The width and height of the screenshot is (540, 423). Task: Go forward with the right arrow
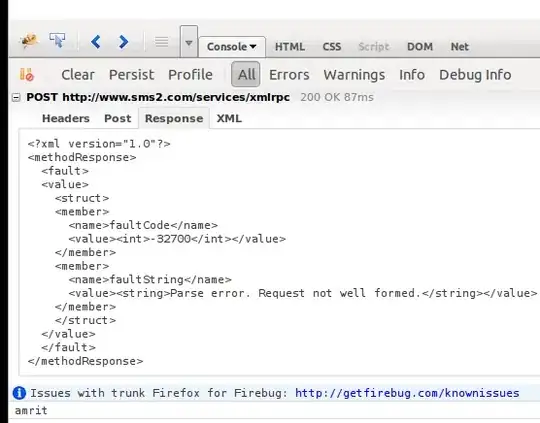click(123, 42)
